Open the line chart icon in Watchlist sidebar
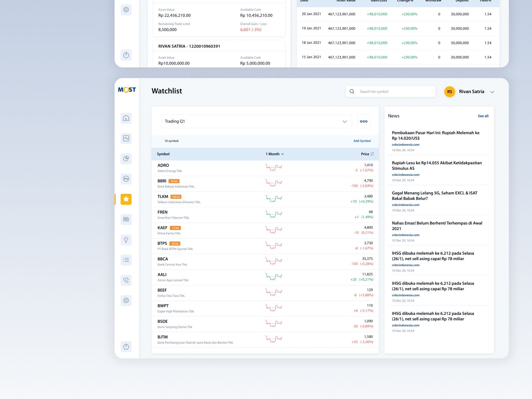The height and width of the screenshot is (399, 532). pos(126,138)
